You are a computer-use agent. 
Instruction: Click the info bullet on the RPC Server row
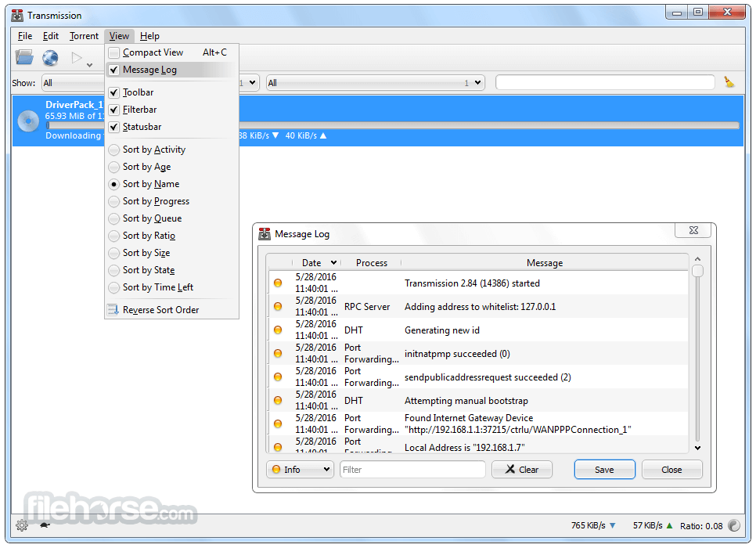[278, 306]
